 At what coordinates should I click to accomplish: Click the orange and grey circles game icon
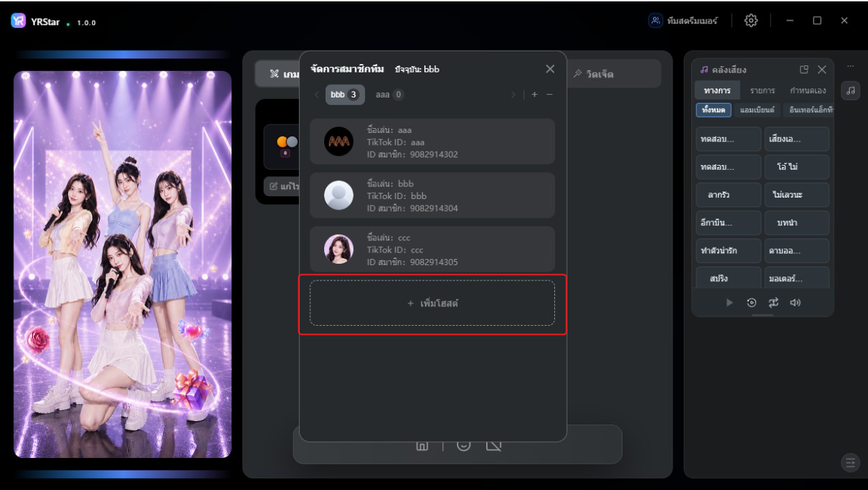coord(287,142)
